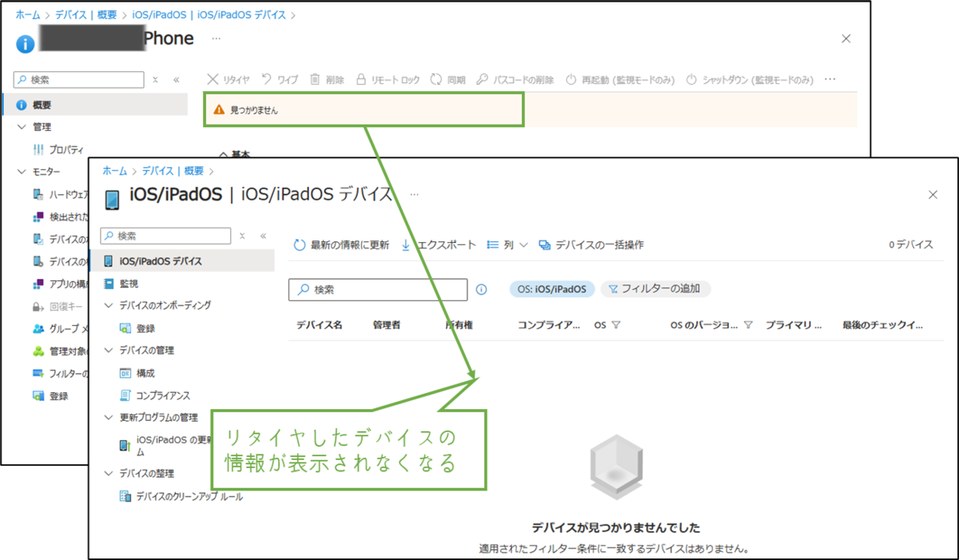Open iOS/iPadOS の更新 item in sidebar
Image resolution: width=959 pixels, height=560 pixels.
[166, 446]
